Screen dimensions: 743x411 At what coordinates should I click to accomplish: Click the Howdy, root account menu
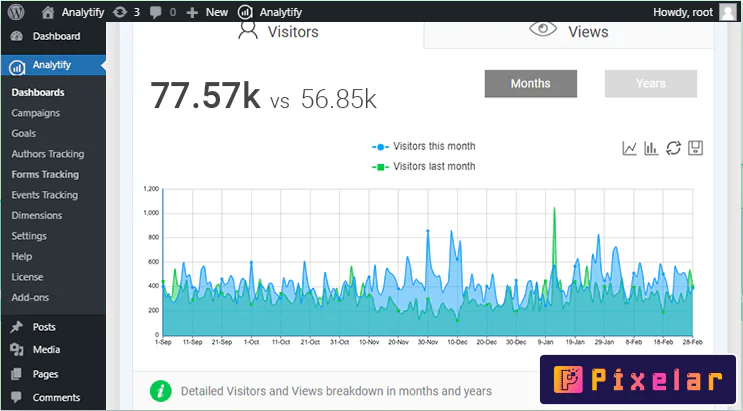point(683,12)
